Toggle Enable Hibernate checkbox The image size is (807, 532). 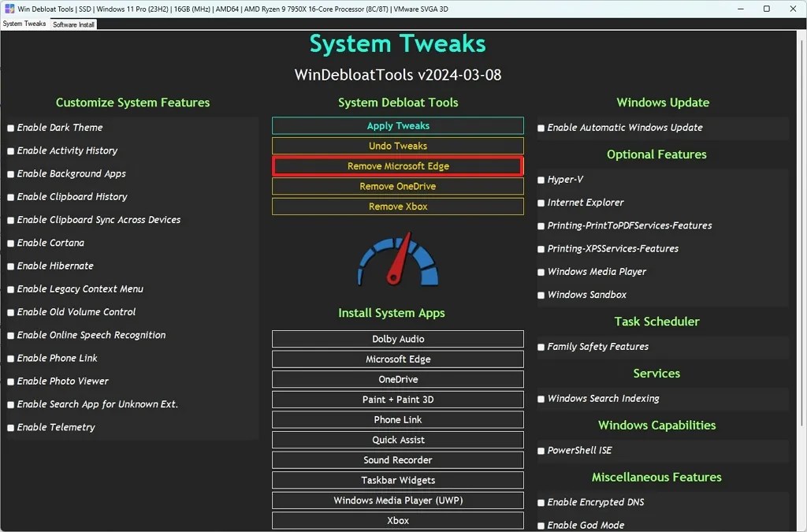pos(11,266)
